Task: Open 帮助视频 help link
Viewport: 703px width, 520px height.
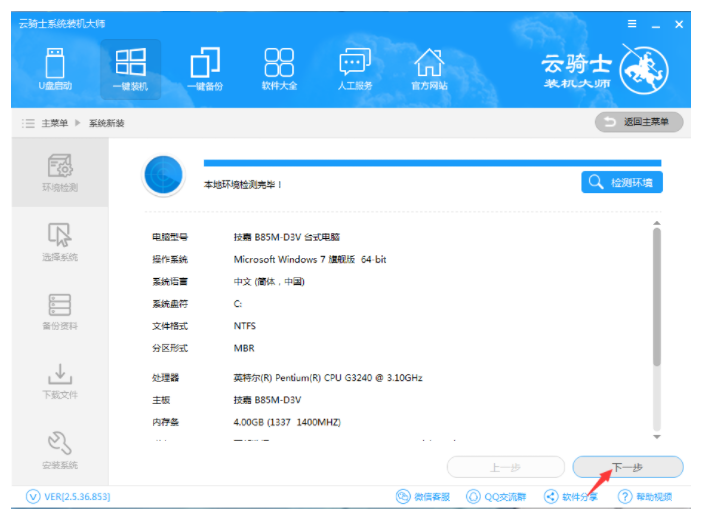Action: coord(645,497)
